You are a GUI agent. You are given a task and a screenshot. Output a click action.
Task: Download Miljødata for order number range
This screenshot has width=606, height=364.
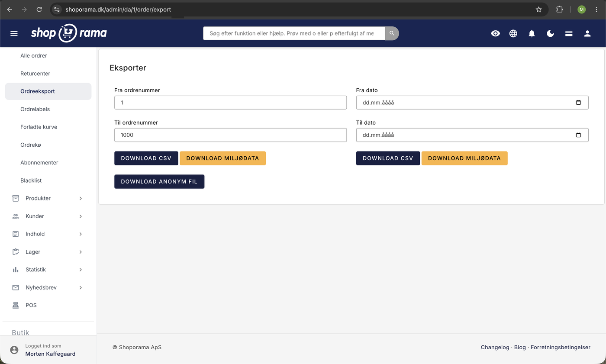[x=222, y=158]
